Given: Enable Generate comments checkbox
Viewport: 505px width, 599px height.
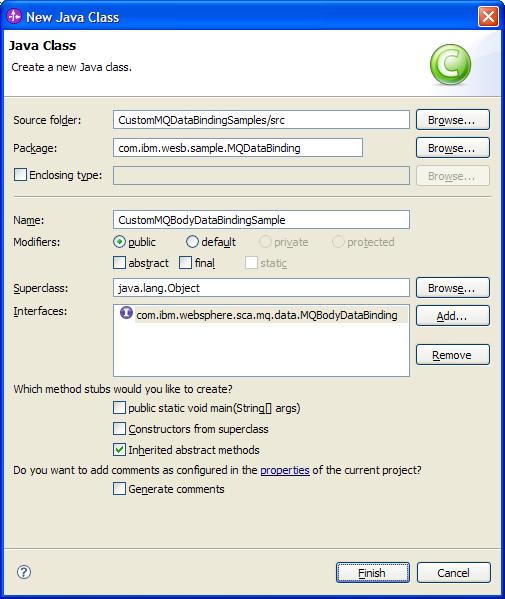Looking at the screenshot, I should coord(119,489).
